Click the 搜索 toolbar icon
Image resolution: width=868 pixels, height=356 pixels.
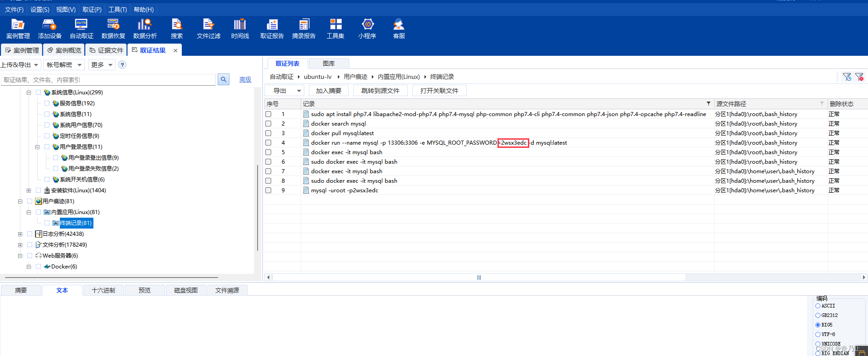(x=177, y=29)
